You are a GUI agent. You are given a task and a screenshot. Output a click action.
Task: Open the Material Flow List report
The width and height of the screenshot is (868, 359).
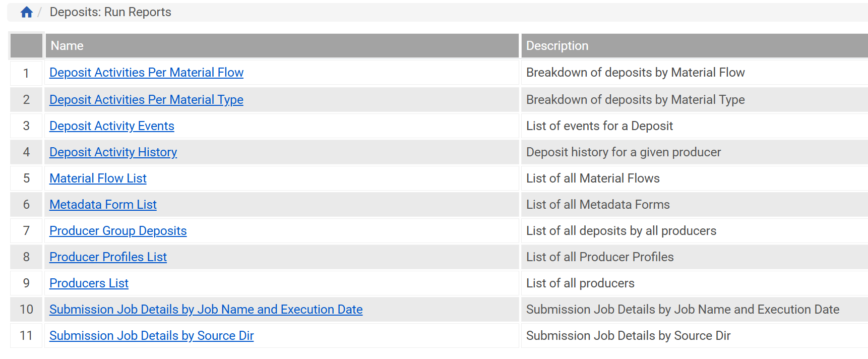[98, 178]
